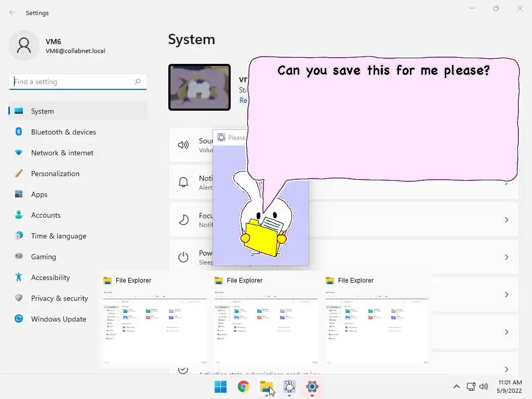Image resolution: width=532 pixels, height=399 pixels.
Task: Select Windows Update in sidebar
Action: [x=54, y=319]
